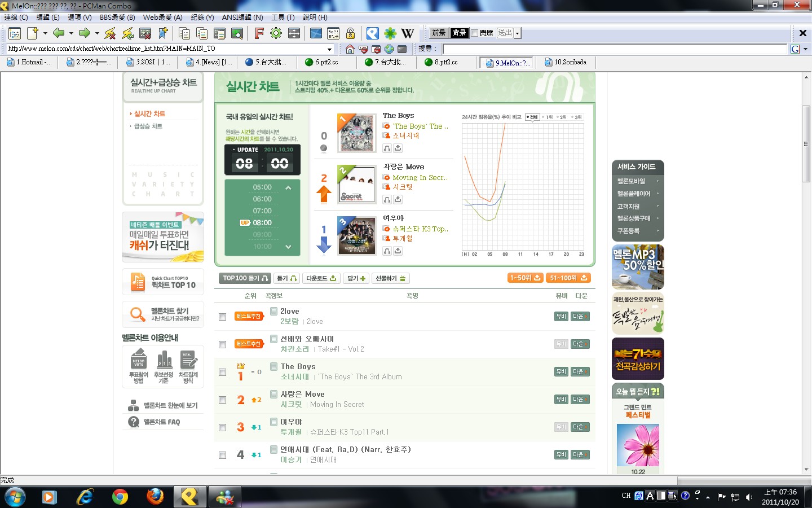Open the 급상승 차트 link
This screenshot has height=508, width=812.
148,126
